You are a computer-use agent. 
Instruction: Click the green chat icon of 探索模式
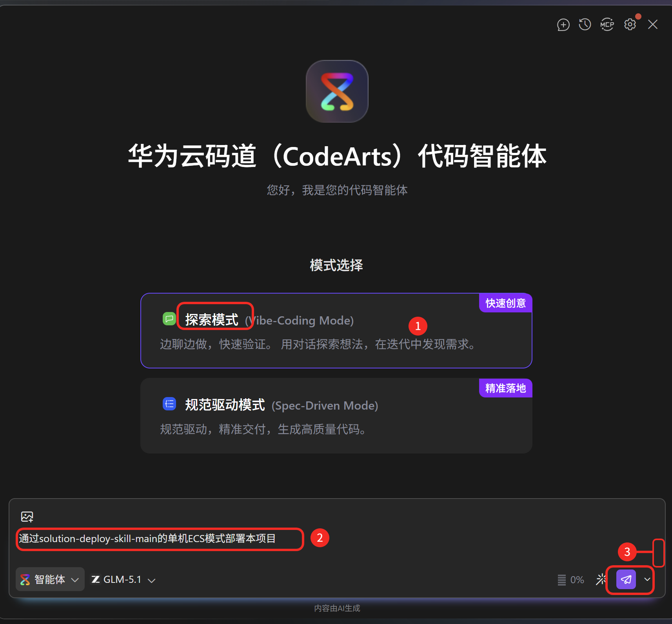click(x=169, y=319)
